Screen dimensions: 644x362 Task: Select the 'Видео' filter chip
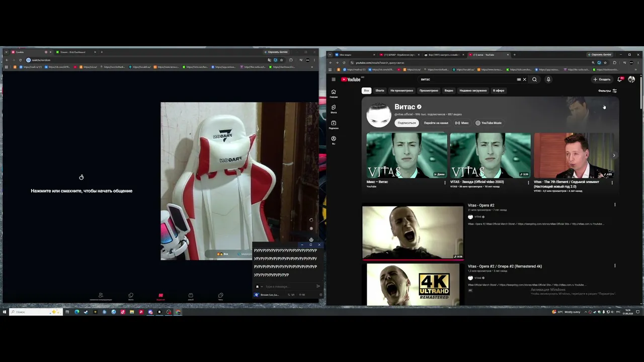(449, 90)
